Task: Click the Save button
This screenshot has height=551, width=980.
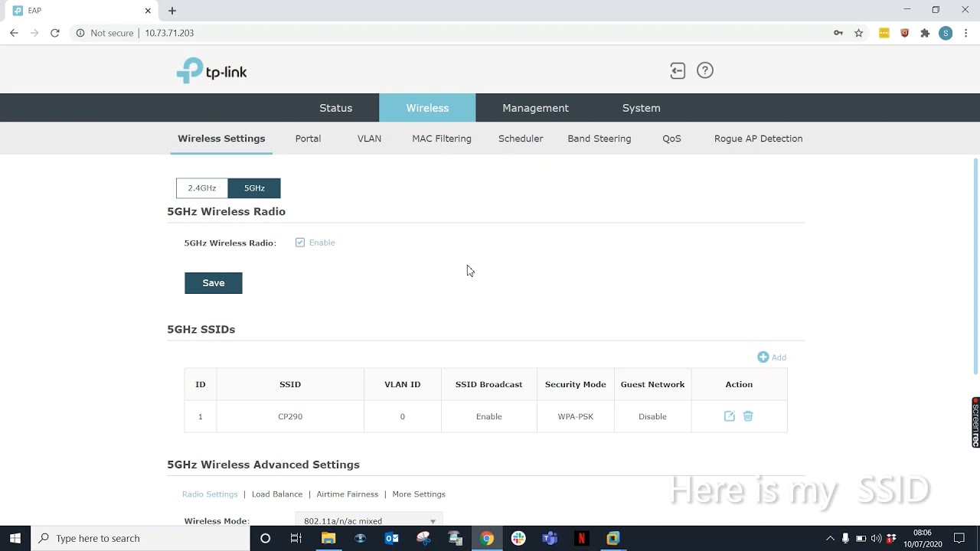Action: point(214,283)
